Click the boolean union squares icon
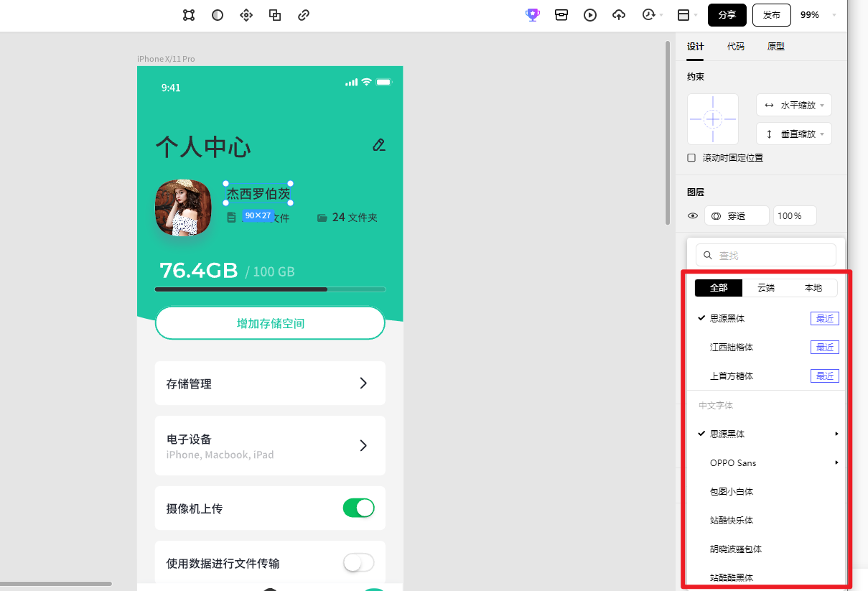The width and height of the screenshot is (868, 591). (275, 15)
